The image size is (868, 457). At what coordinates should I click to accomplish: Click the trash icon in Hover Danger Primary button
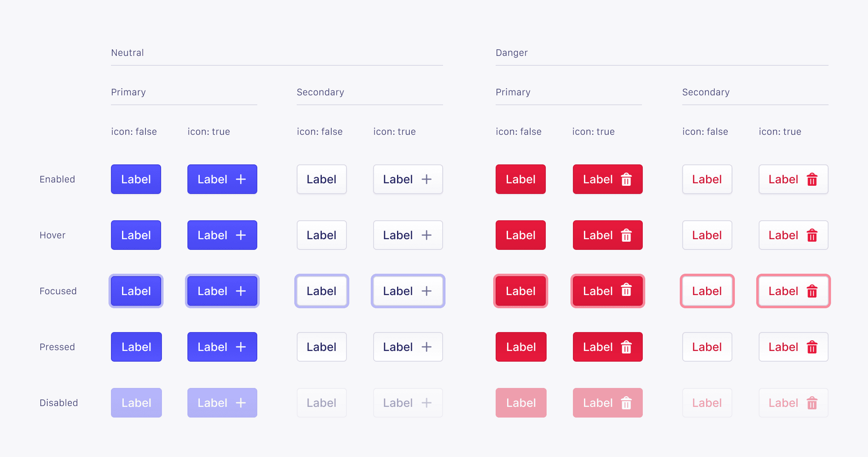coord(626,235)
